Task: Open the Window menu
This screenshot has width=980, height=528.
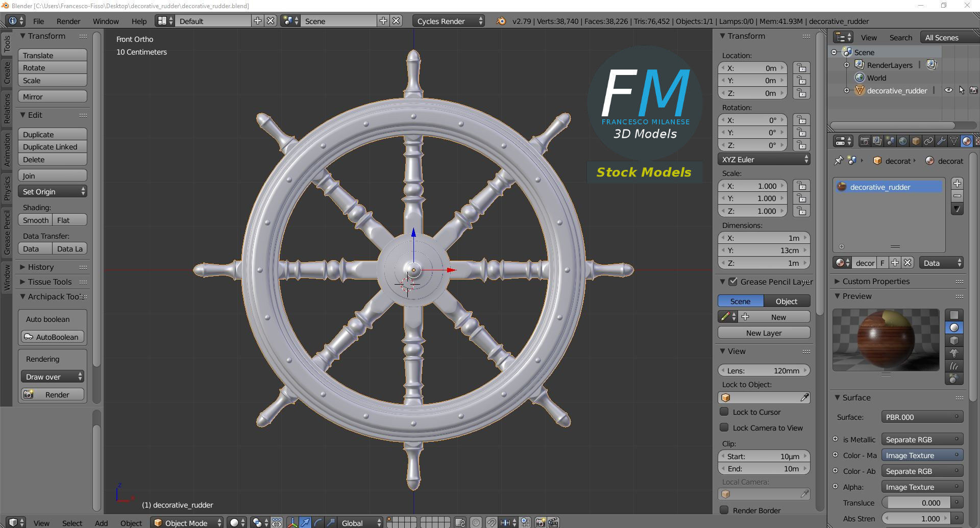Action: [x=106, y=21]
